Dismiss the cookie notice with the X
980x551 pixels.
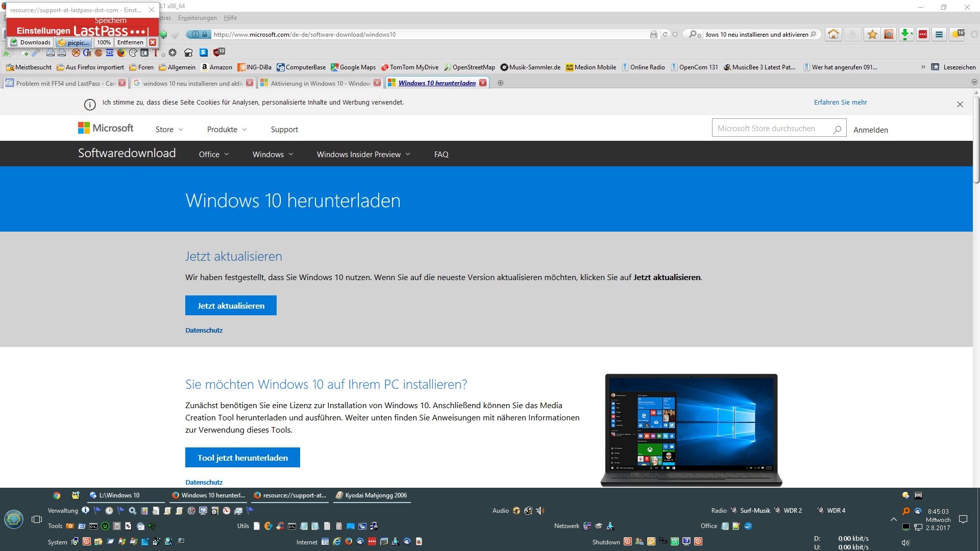click(960, 104)
